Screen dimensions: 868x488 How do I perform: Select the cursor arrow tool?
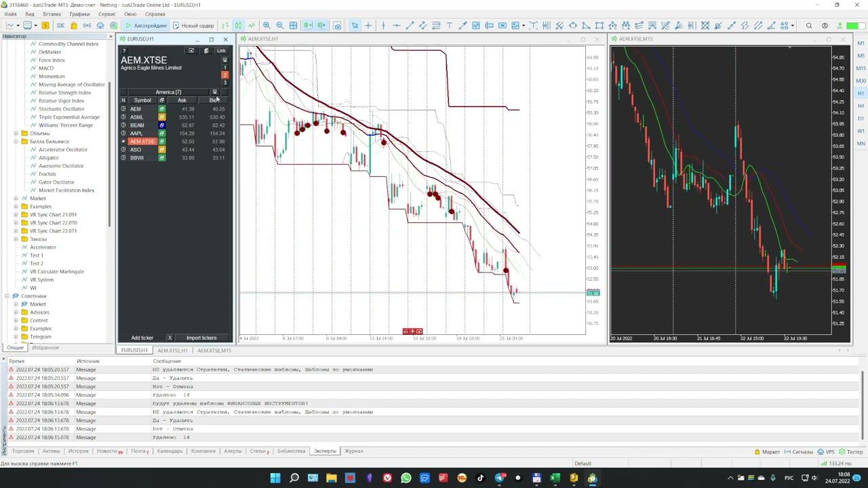pos(355,26)
